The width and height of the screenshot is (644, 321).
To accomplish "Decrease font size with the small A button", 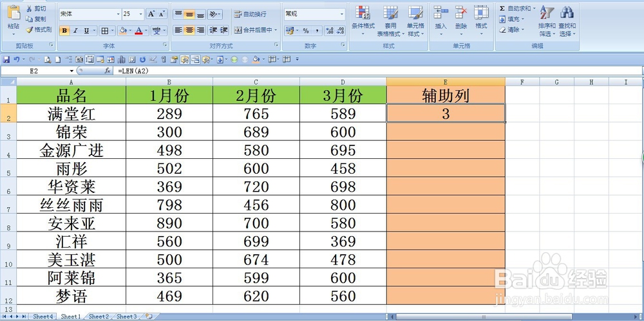I will click(x=162, y=14).
